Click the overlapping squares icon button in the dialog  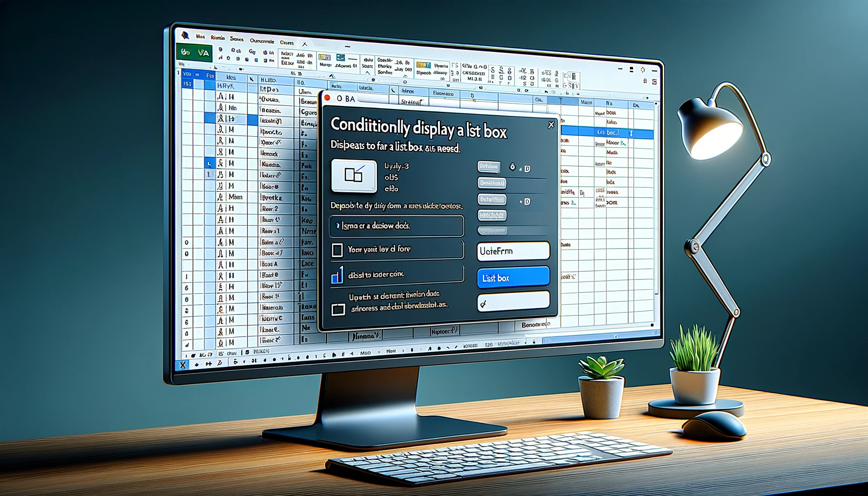tap(354, 175)
